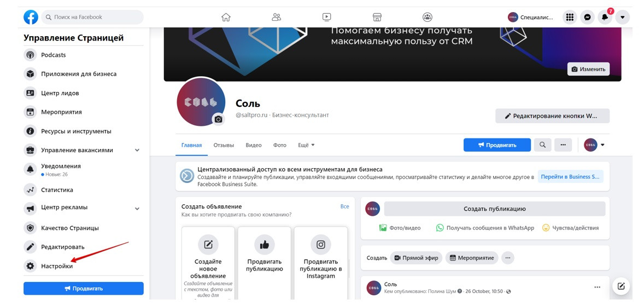
Task: Open the Groups icon in top navigation
Action: (x=428, y=18)
